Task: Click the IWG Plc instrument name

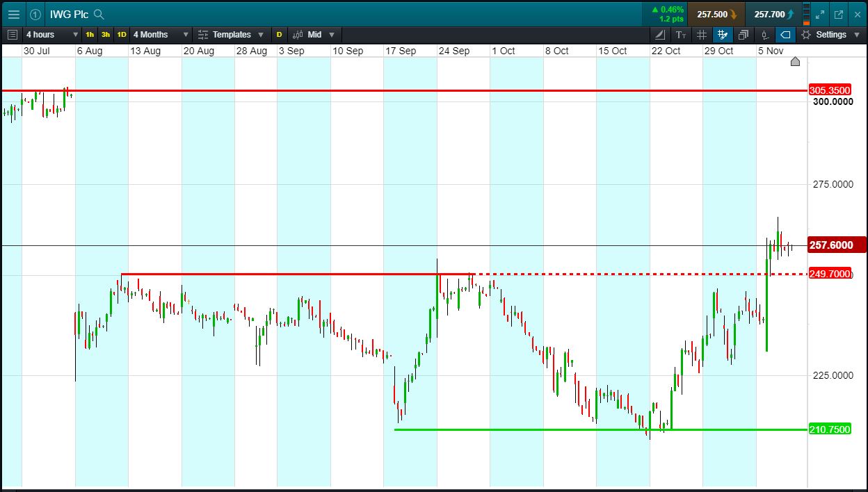Action: (69, 14)
